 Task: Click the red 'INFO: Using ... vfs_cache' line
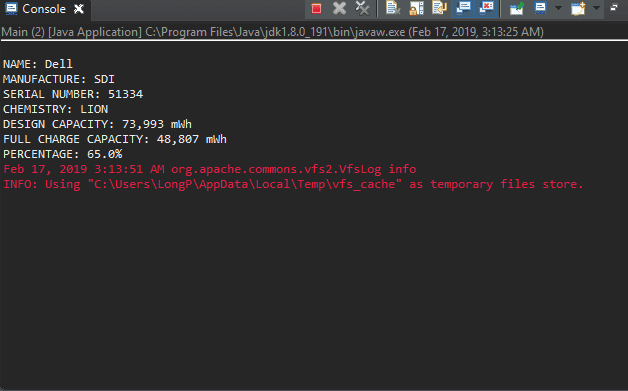pos(293,184)
